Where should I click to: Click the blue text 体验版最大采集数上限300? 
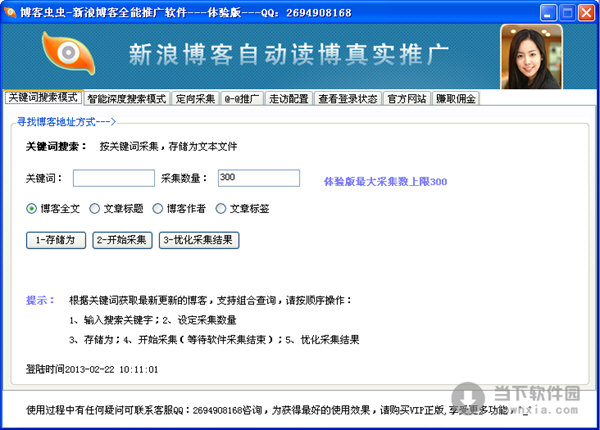385,181
